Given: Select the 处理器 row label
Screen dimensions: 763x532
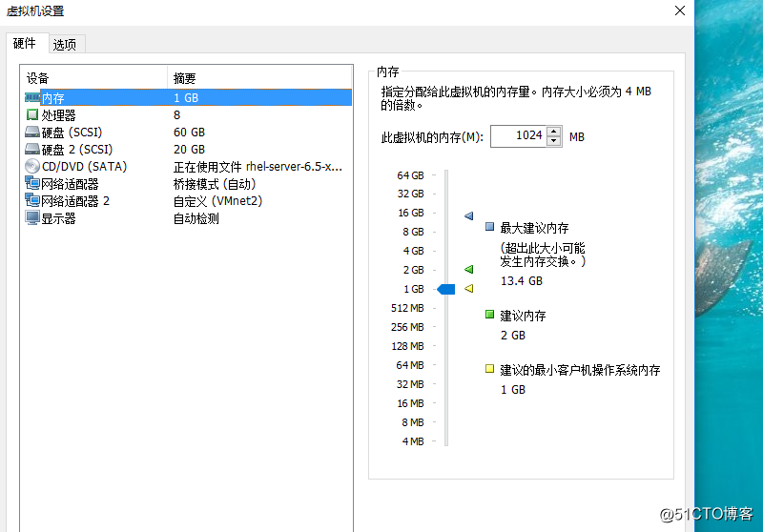Looking at the screenshot, I should tap(58, 115).
